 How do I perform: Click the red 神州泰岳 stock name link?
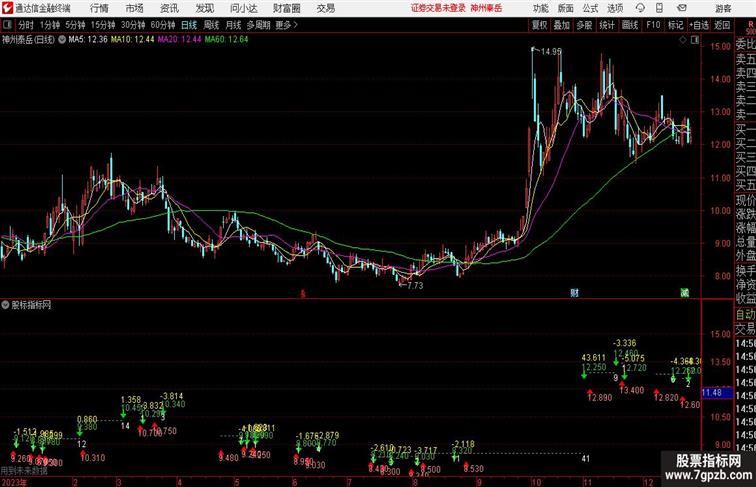pyautogui.click(x=486, y=8)
